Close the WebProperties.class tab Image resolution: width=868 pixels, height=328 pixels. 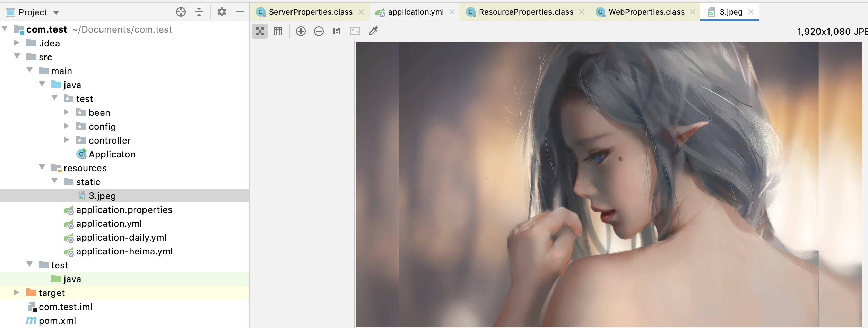pyautogui.click(x=693, y=12)
